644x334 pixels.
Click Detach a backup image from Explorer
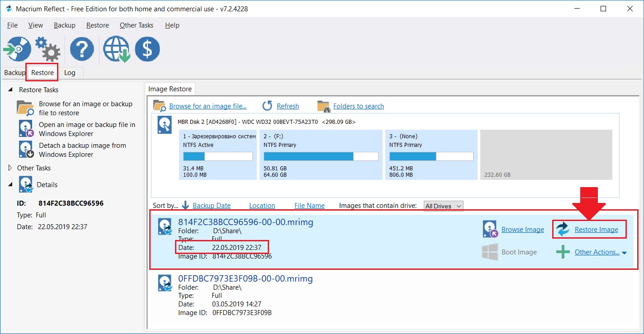[x=82, y=150]
